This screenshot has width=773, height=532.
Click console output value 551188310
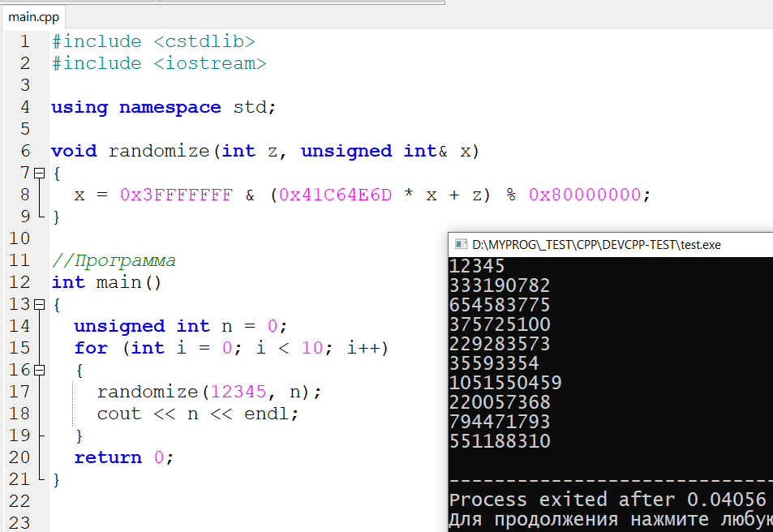500,441
